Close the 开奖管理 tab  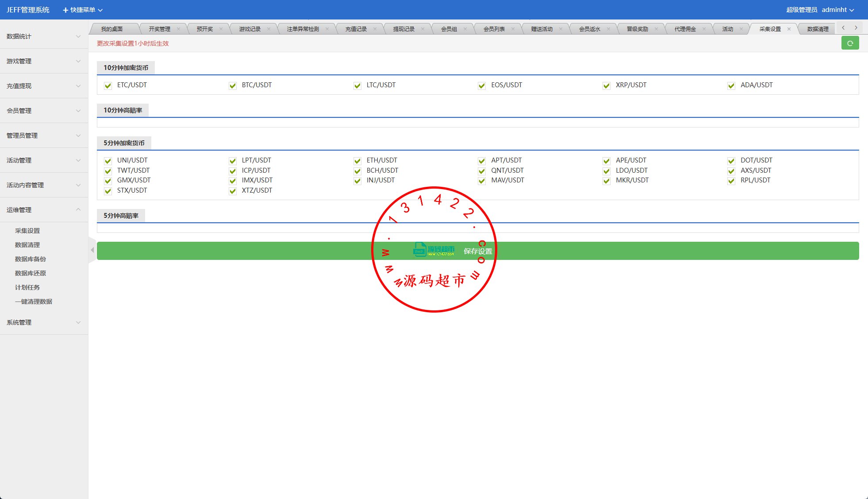pyautogui.click(x=178, y=29)
